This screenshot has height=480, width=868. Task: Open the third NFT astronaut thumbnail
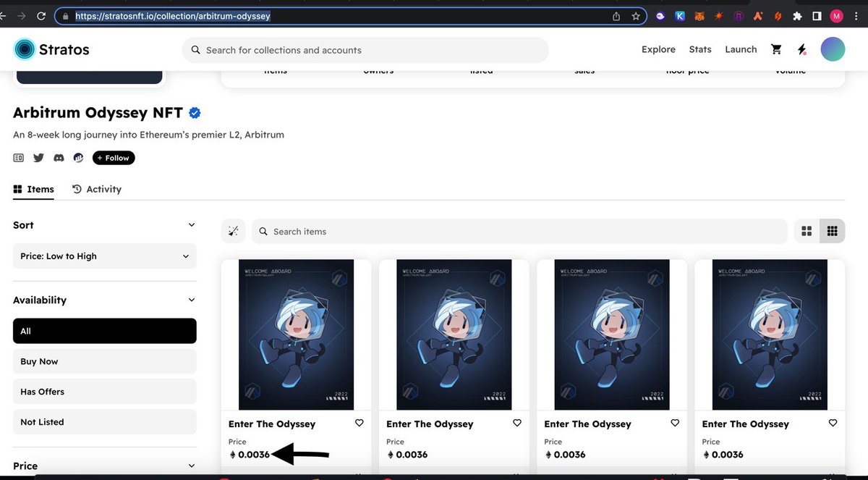[612, 334]
